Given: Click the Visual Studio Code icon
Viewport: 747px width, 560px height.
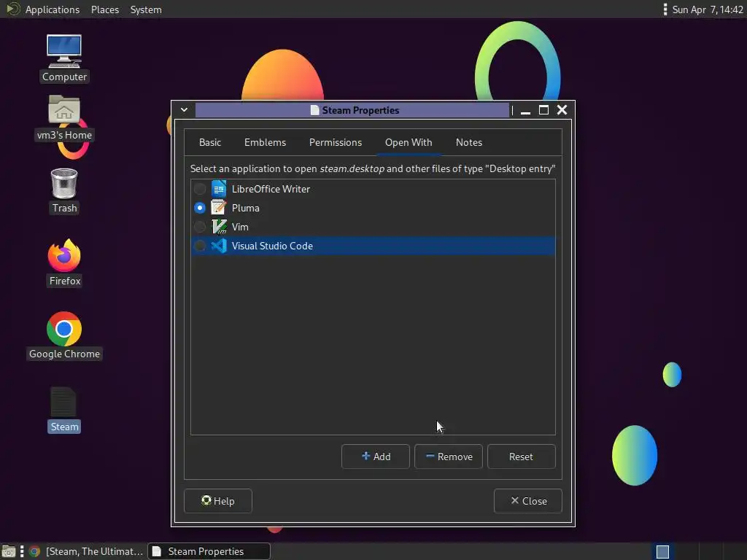Looking at the screenshot, I should [219, 246].
